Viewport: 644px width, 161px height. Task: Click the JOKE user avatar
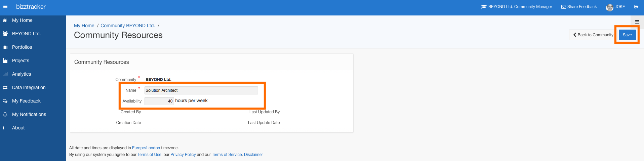point(609,7)
